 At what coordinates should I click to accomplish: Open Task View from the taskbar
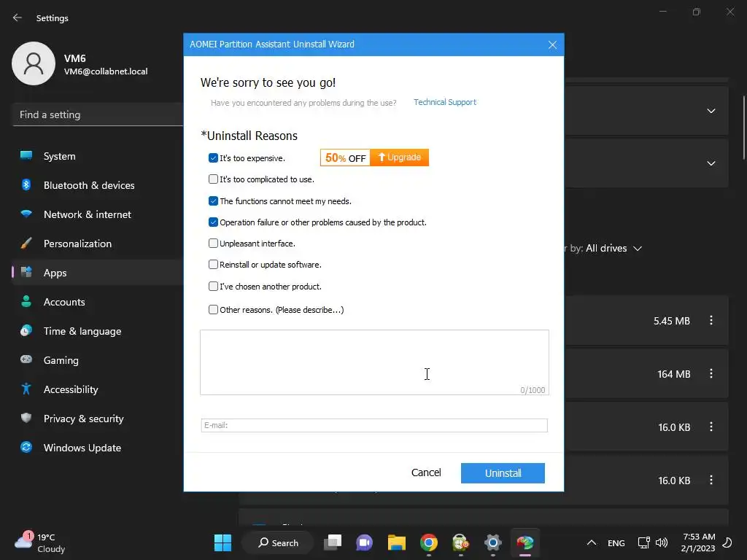point(333,542)
